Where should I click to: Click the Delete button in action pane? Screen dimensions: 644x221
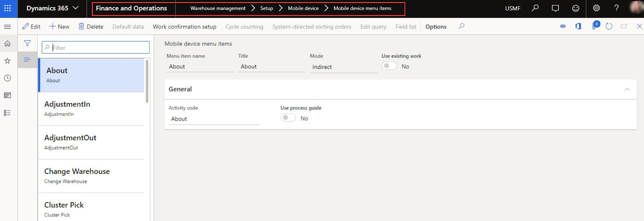(91, 27)
